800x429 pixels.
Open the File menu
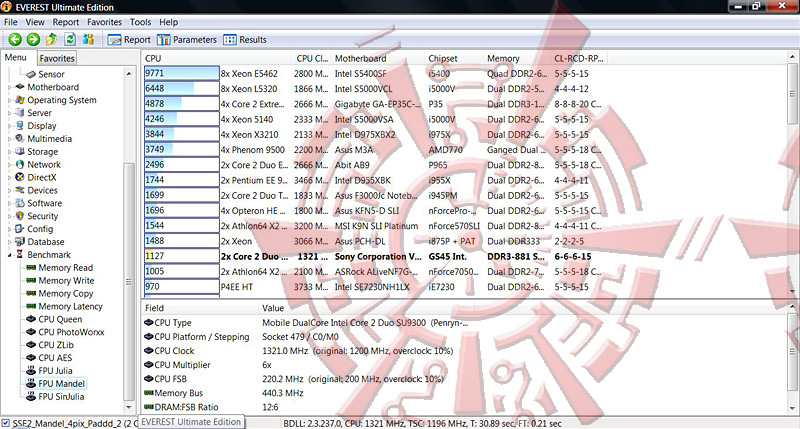coord(11,22)
